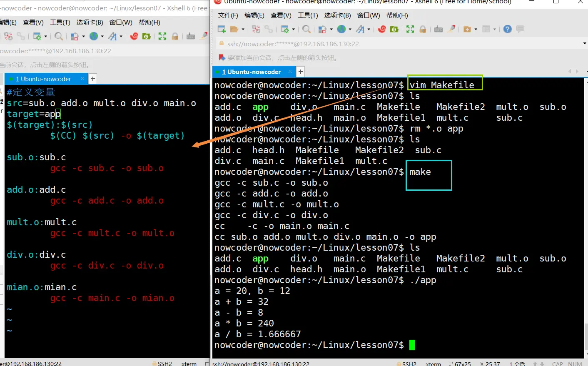Click the Feedback speech-bubble icon
This screenshot has height=366, width=588.
(x=520, y=29)
